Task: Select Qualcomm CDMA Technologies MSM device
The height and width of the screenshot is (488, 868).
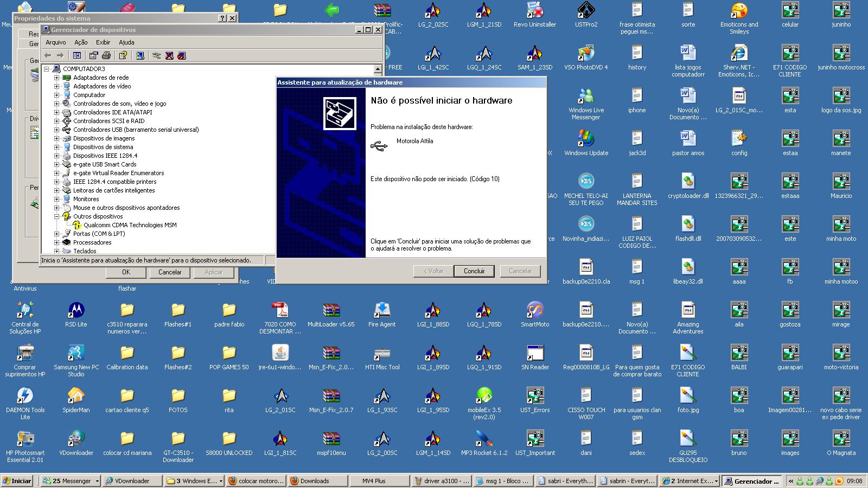Action: pyautogui.click(x=130, y=225)
